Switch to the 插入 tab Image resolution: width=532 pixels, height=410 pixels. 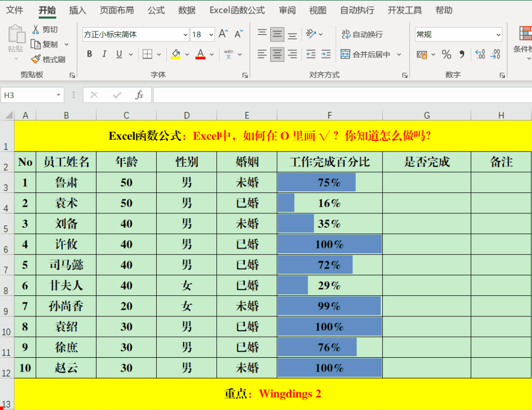(77, 10)
